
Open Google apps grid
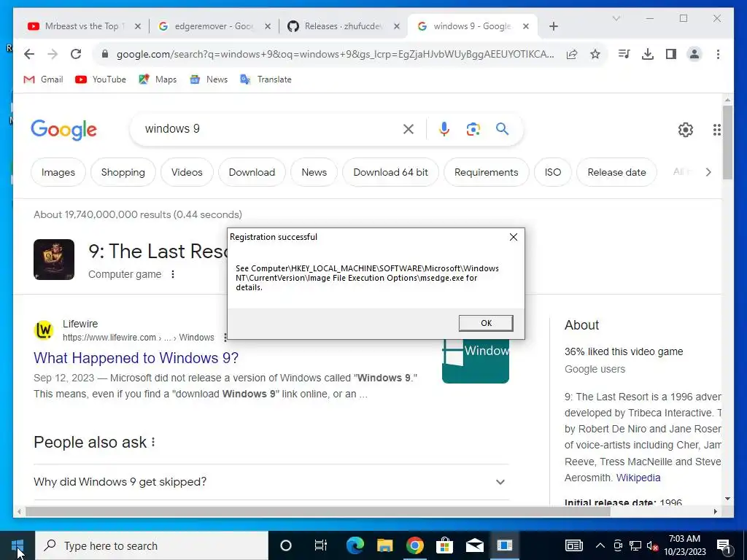tap(716, 130)
